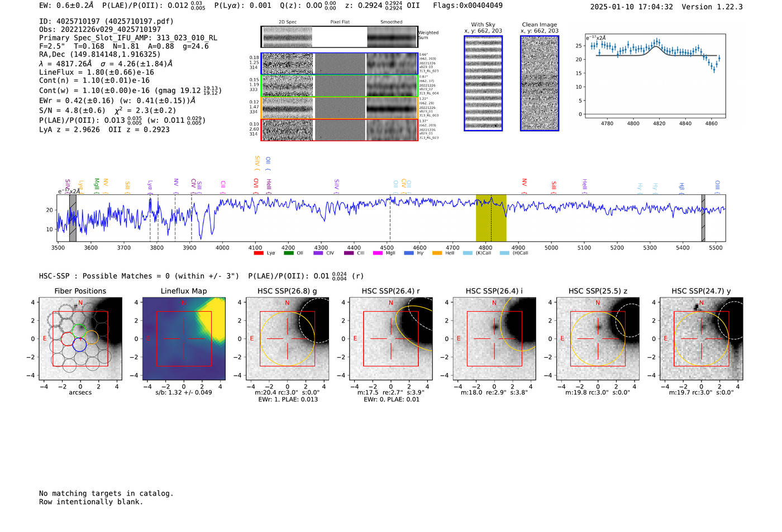Screen dimensions: 782x532
Task: Click the Lyα red legend swatch
Action: (x=259, y=253)
